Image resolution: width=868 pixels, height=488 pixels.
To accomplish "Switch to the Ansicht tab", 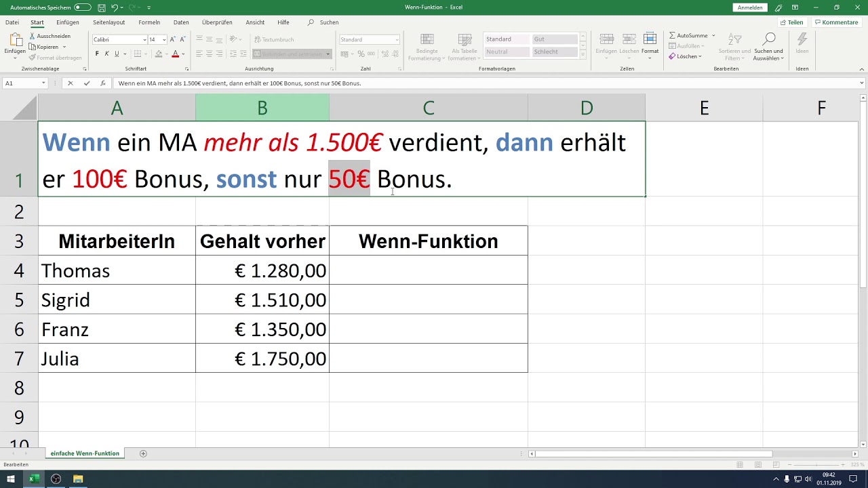I will tap(255, 22).
